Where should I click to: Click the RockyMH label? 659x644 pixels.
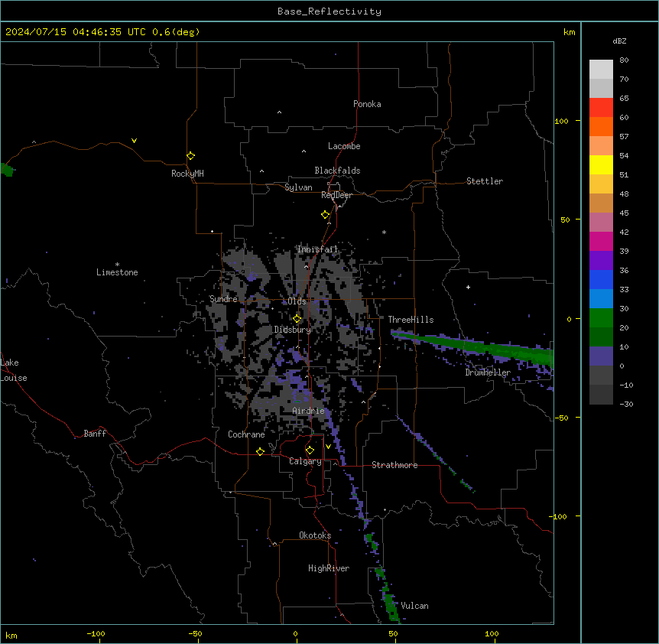187,174
